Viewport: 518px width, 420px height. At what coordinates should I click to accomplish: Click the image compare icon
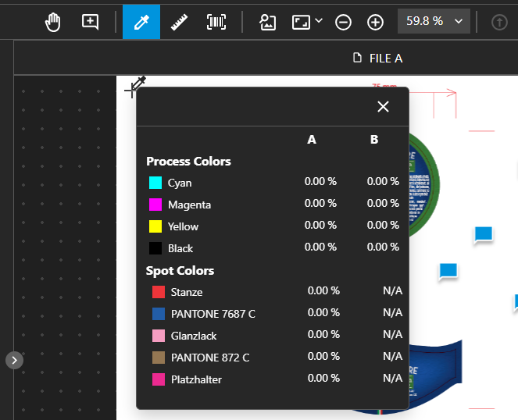268,22
